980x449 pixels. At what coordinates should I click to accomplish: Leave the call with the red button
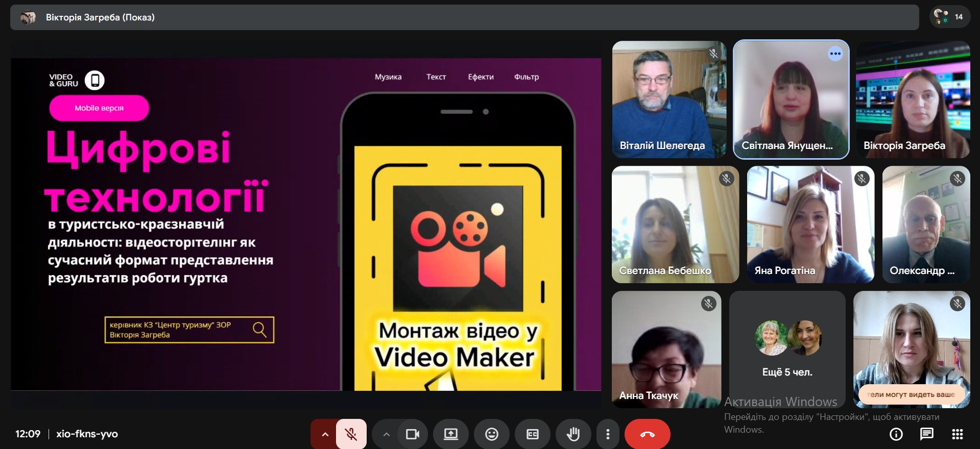647,434
